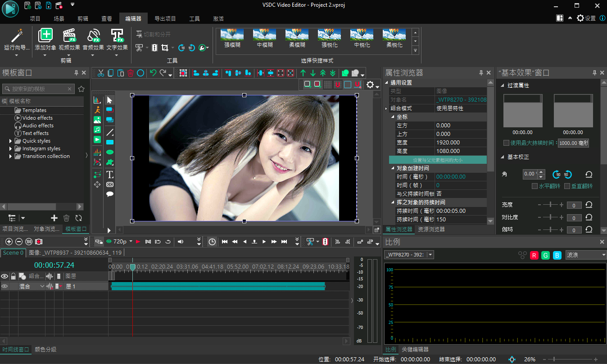Expand the Instagram styles tree node
This screenshot has width=607, height=364.
tap(11, 148)
